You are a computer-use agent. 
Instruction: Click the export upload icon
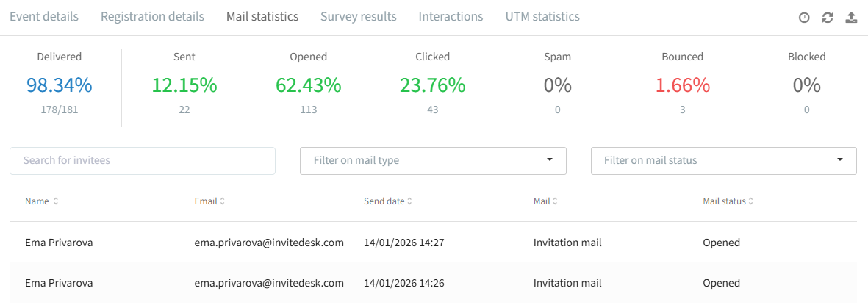[x=851, y=18]
